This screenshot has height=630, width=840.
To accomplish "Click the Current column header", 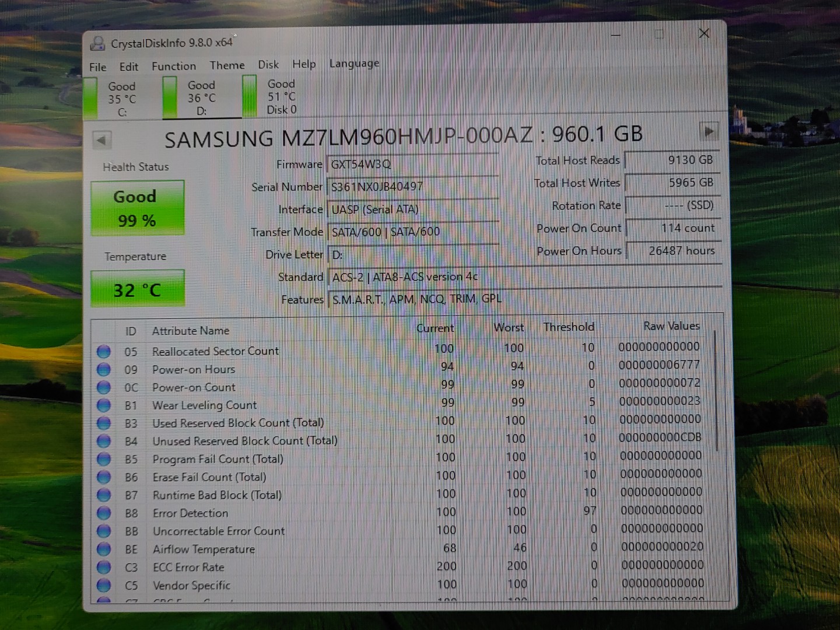I will coord(435,328).
